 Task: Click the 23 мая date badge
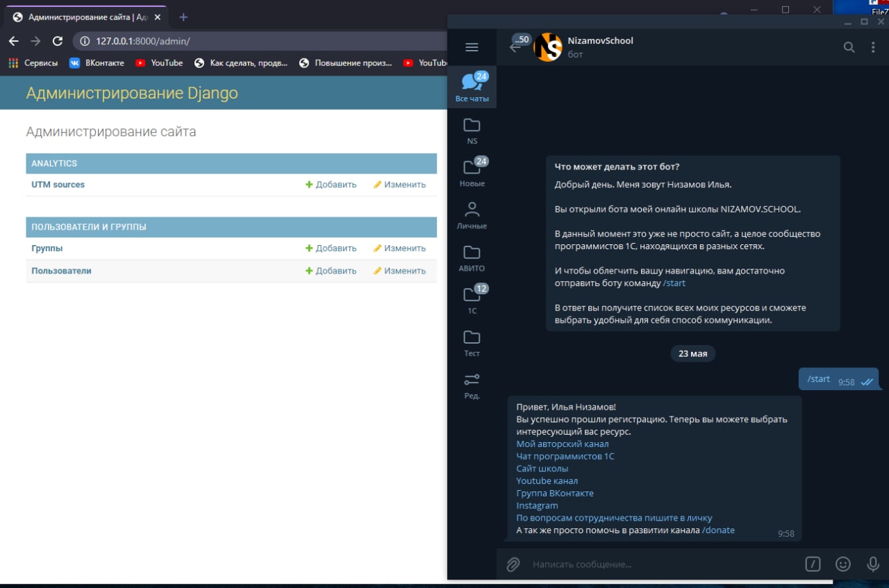[x=692, y=354]
